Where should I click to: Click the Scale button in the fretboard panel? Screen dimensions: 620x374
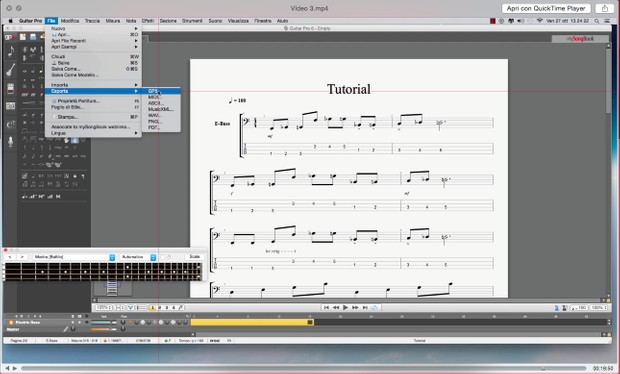(194, 257)
